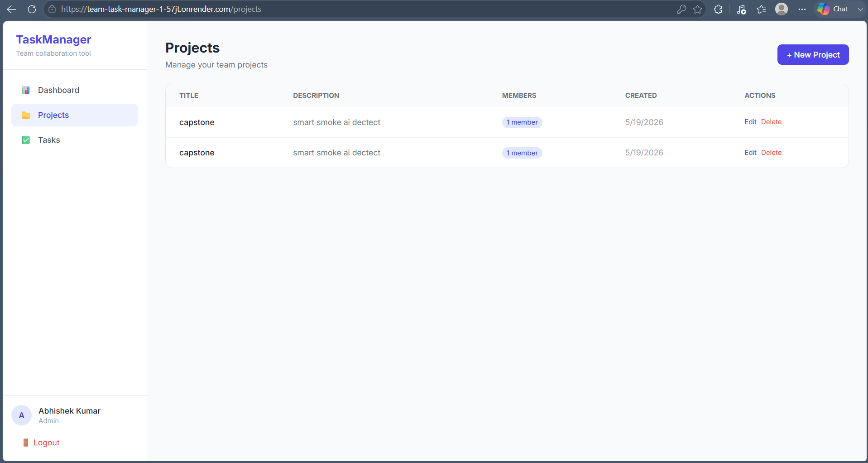
Task: Click CREATED column header
Action: [x=641, y=96]
